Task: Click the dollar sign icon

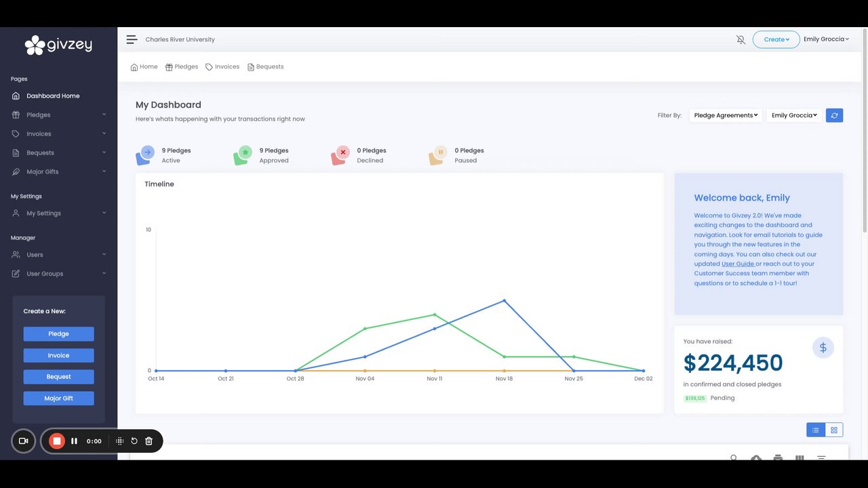Action: (x=823, y=348)
